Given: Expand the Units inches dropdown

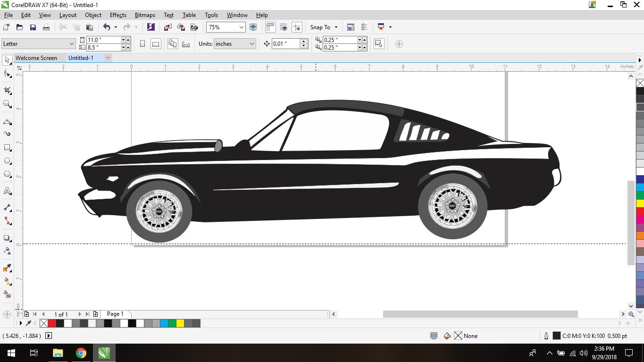Looking at the screenshot, I should [x=251, y=44].
